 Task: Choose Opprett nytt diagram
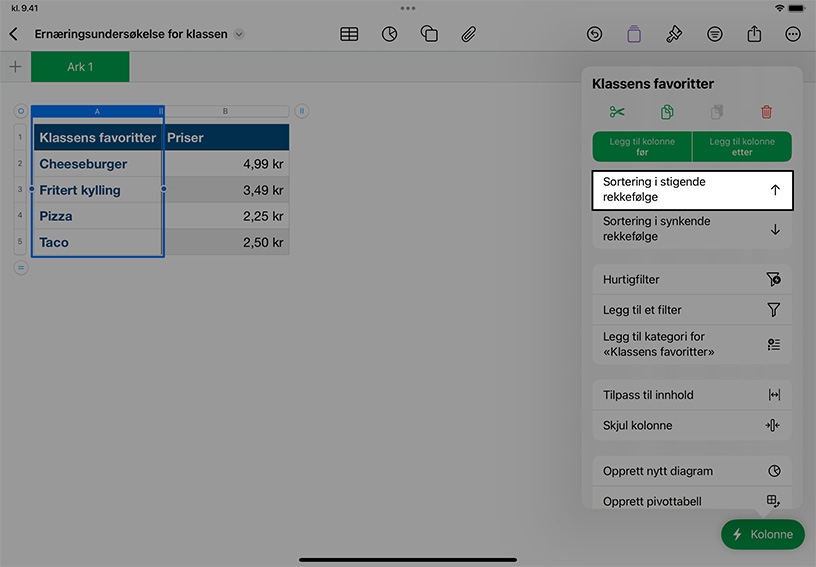(x=692, y=471)
